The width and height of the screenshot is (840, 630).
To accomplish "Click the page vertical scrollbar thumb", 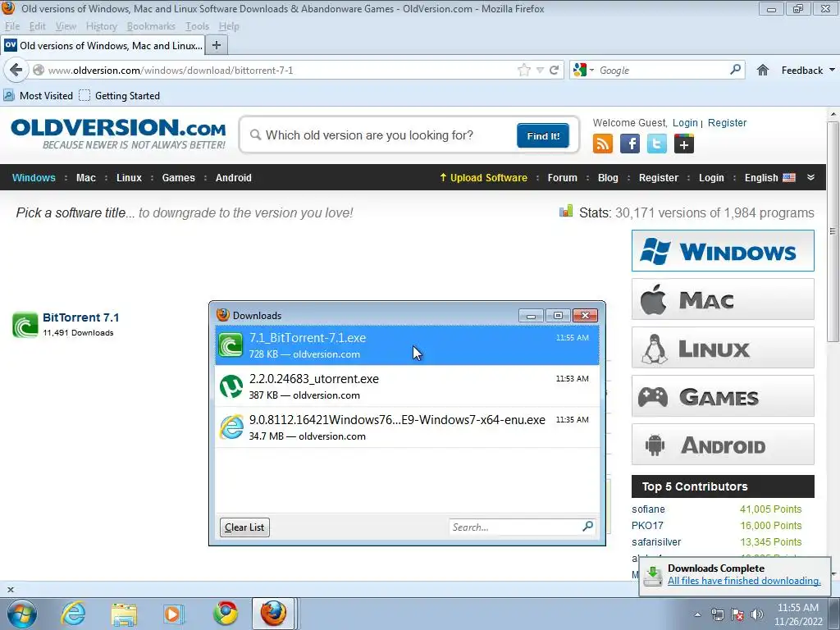I will point(833,231).
